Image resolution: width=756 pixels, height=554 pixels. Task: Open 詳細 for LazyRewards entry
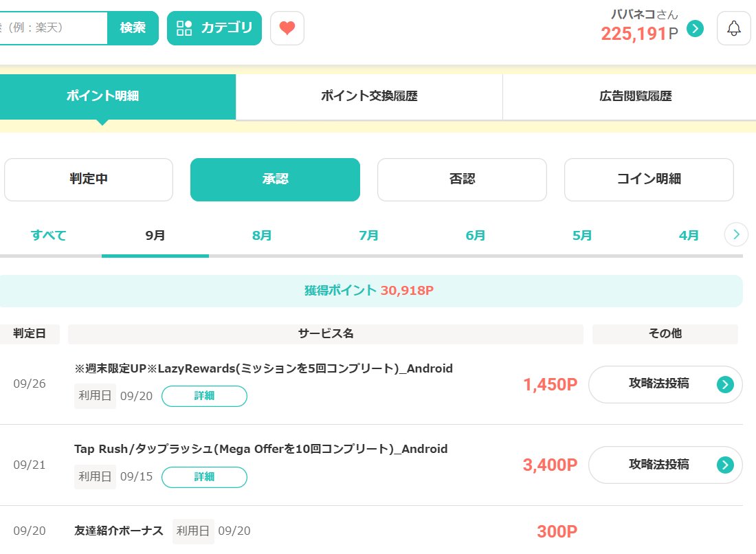204,396
